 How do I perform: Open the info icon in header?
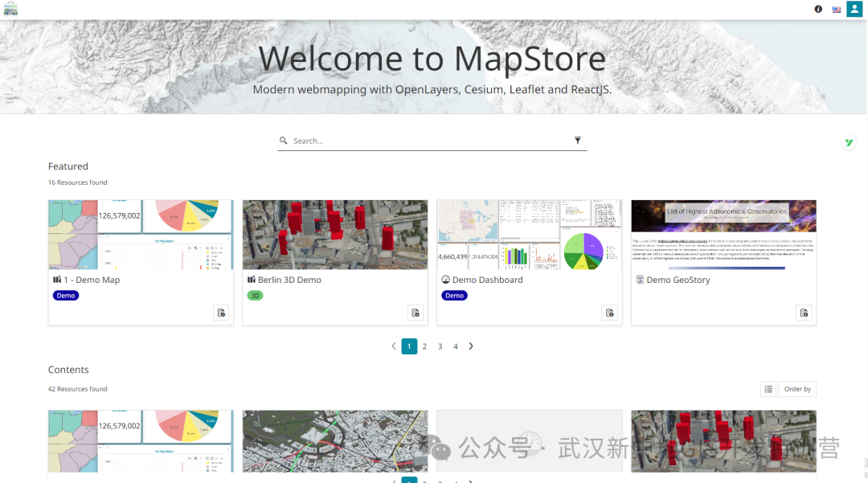click(x=818, y=9)
